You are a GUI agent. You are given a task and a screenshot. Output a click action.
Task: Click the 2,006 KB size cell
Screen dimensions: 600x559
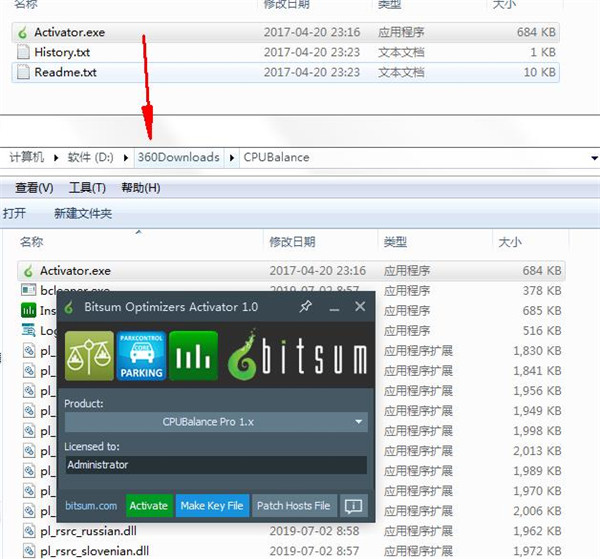pos(537,511)
